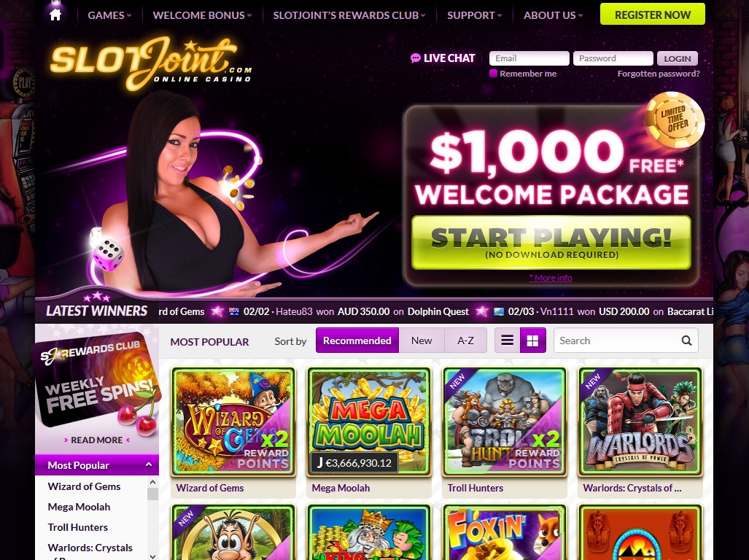Collapse the Most Popular sidebar section
Viewport: 749px width, 560px height.
coord(149,464)
